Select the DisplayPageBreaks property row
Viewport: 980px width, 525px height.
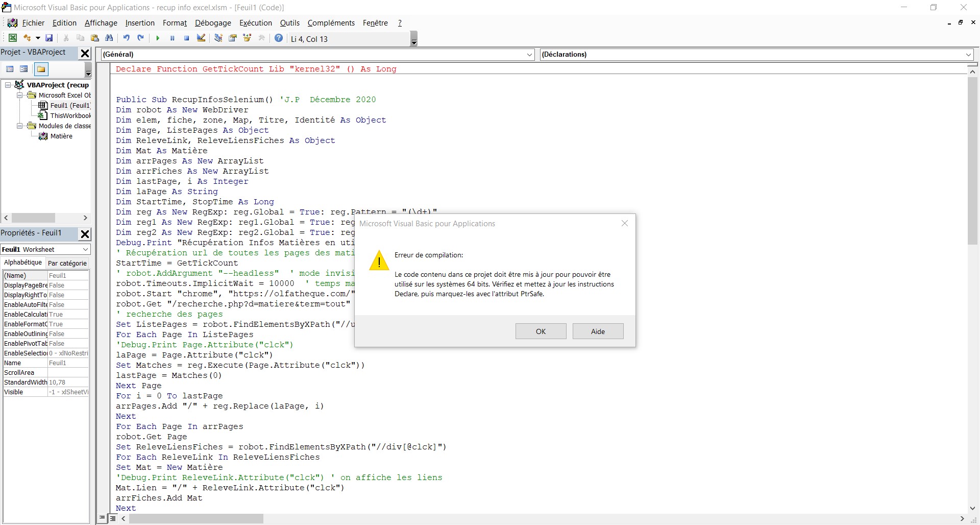(x=46, y=285)
